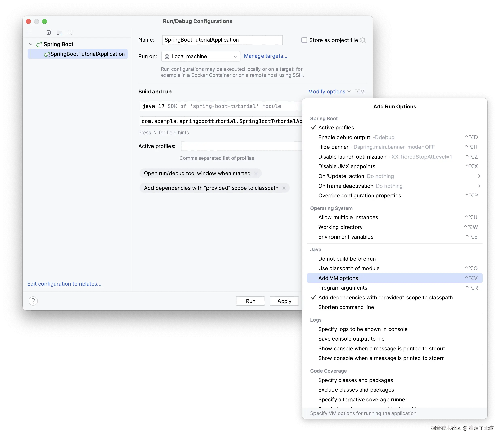Click the Active profiles input field
The image size is (504, 441).
(241, 146)
